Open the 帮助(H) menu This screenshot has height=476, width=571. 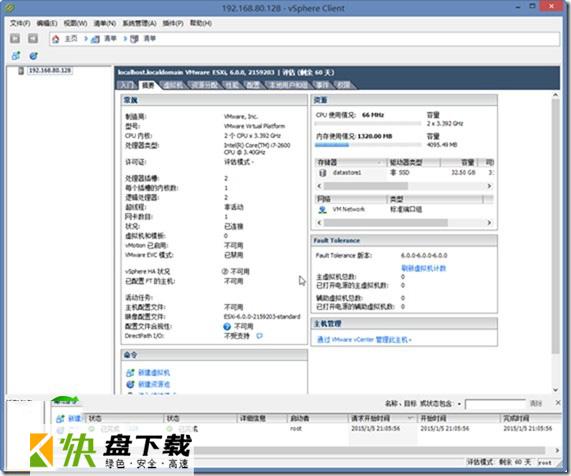[x=201, y=23]
